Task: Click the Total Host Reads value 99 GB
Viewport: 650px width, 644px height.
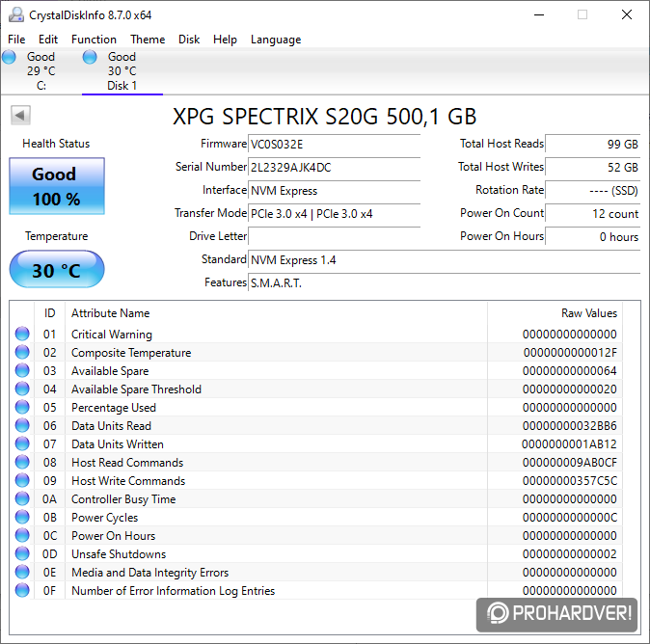Action: point(593,145)
